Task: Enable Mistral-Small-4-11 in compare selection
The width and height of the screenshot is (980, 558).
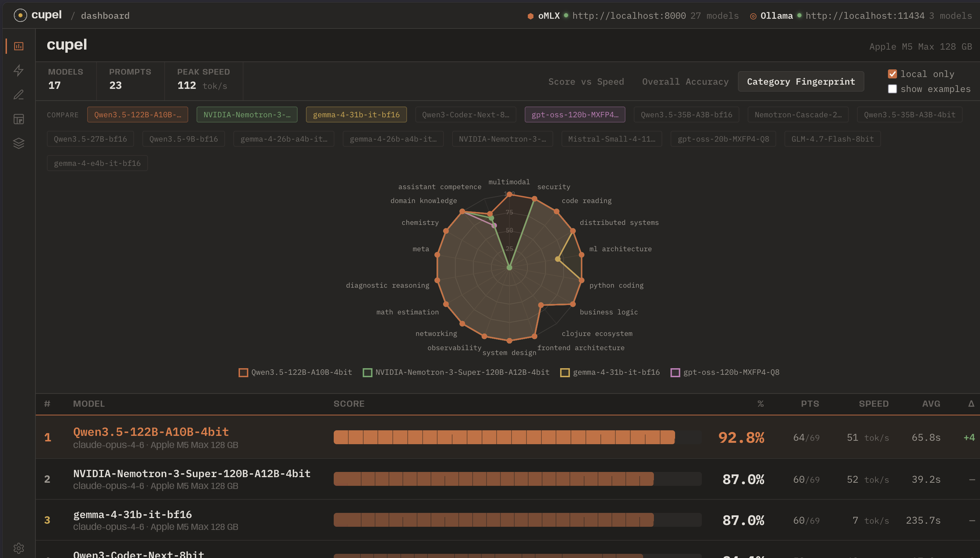Action: click(612, 139)
